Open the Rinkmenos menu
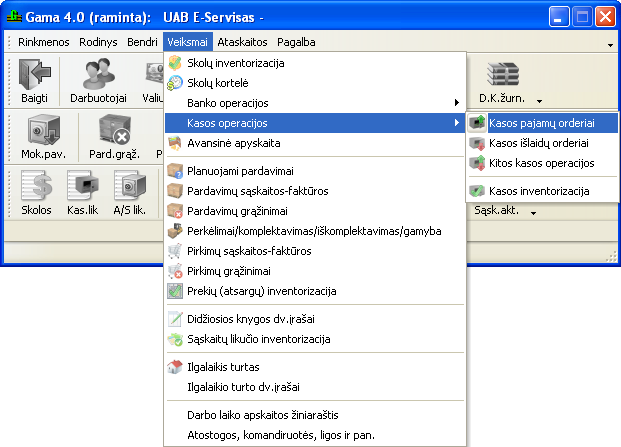621x447 pixels. click(x=44, y=42)
